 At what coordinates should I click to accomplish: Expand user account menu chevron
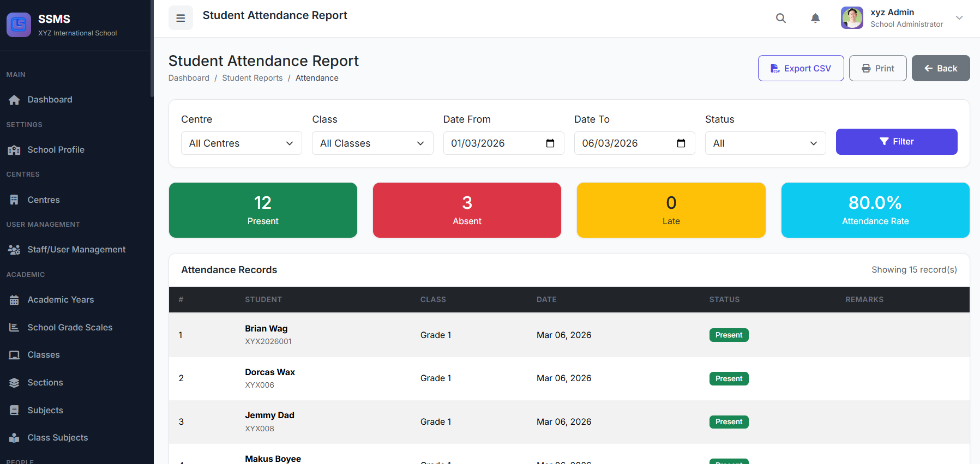click(959, 18)
